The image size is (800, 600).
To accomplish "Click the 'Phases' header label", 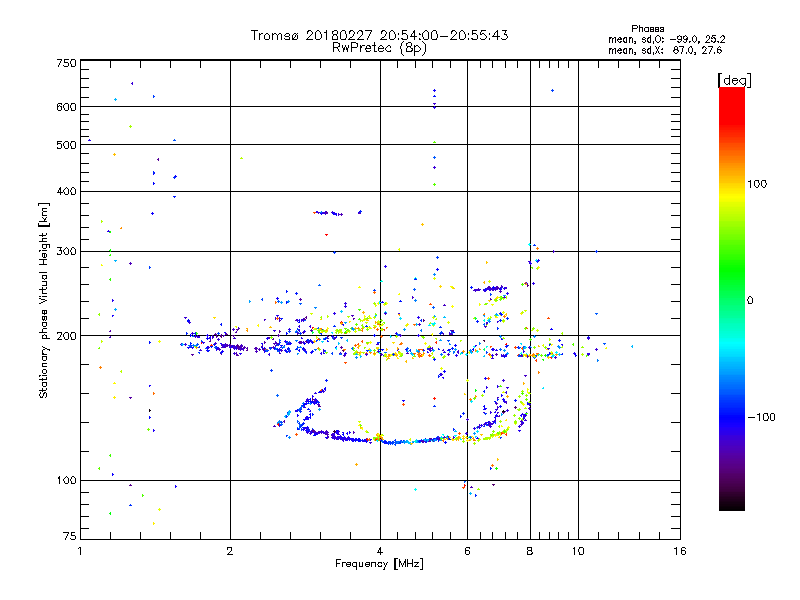I will (x=647, y=29).
